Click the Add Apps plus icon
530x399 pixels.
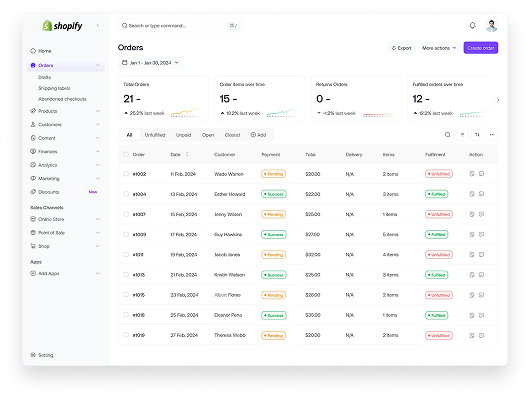33,273
